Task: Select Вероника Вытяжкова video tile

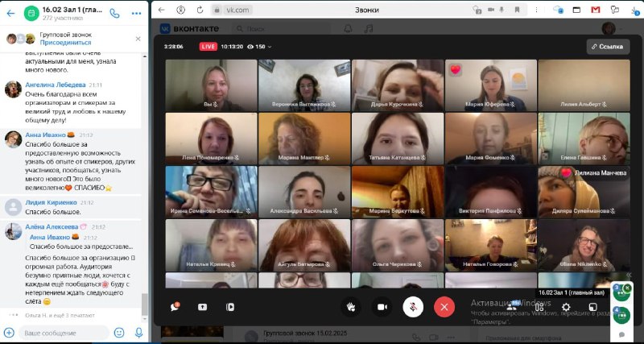Action: [x=304, y=85]
